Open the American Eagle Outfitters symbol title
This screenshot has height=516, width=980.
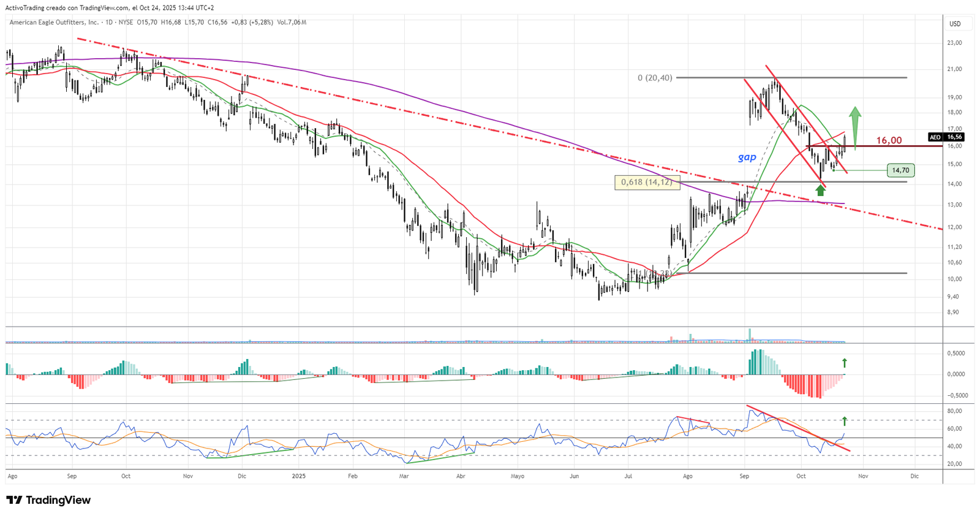[54, 22]
